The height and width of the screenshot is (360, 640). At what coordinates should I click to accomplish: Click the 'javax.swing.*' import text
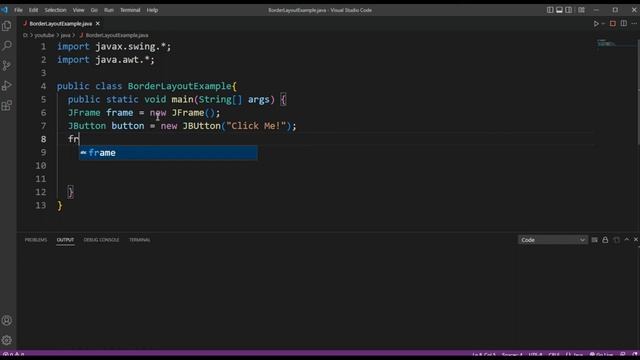pos(130,47)
